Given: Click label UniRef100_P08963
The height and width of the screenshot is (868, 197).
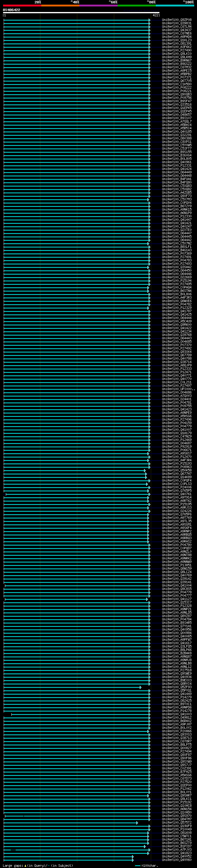Looking at the screenshot, I should (176, 467).
